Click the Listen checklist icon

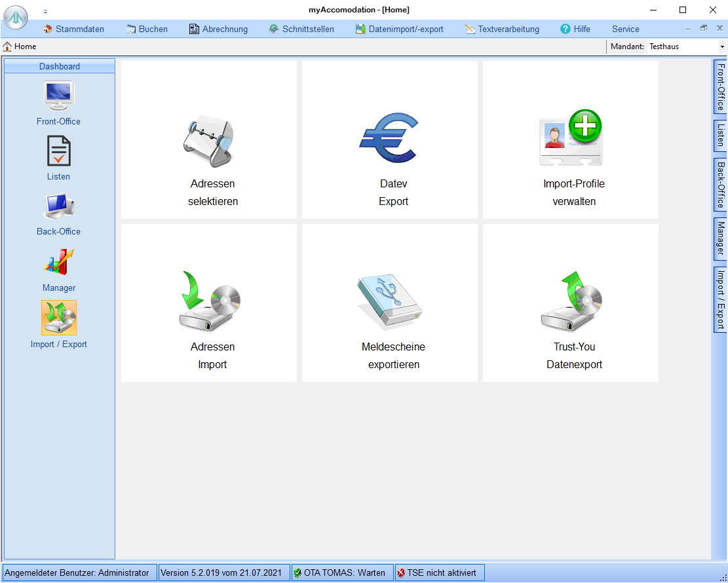[x=58, y=151]
